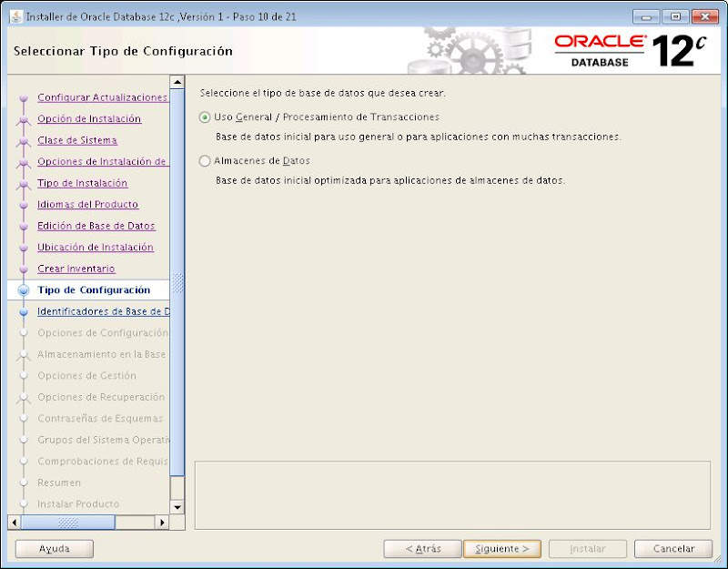
Task: Open the Ubicación de Instalación step
Action: (96, 247)
